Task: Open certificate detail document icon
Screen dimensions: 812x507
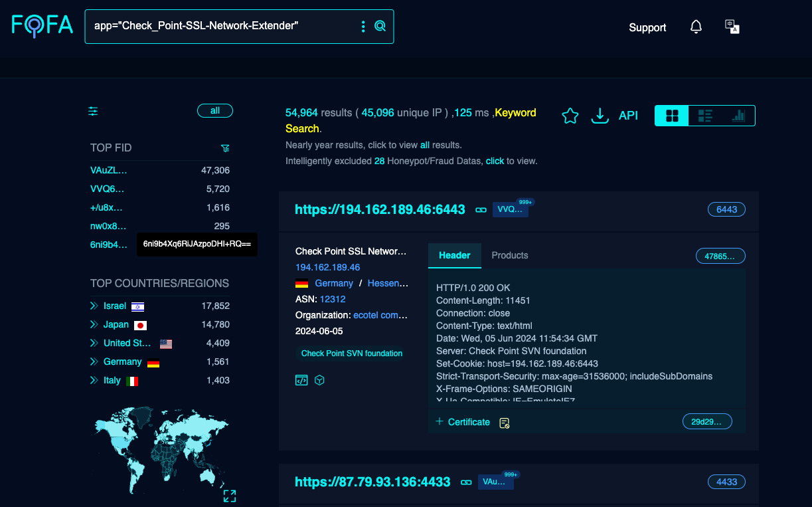Action: 505,423
